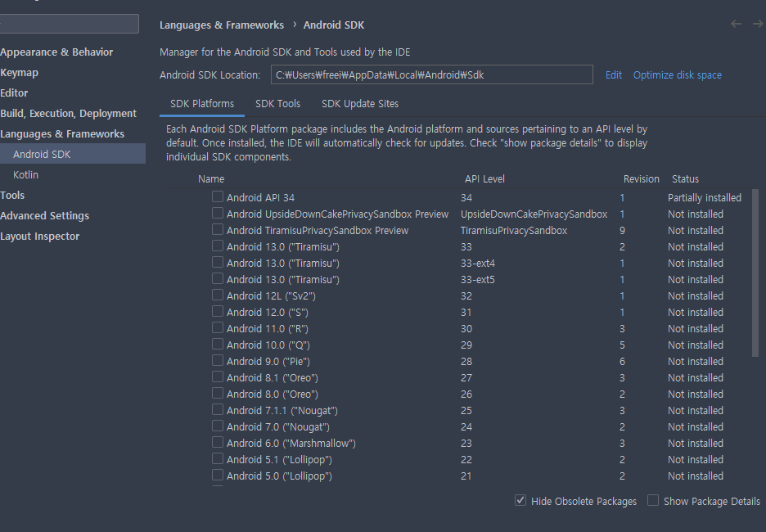Navigate forward with the right arrow icon
The height and width of the screenshot is (532, 766).
758,24
